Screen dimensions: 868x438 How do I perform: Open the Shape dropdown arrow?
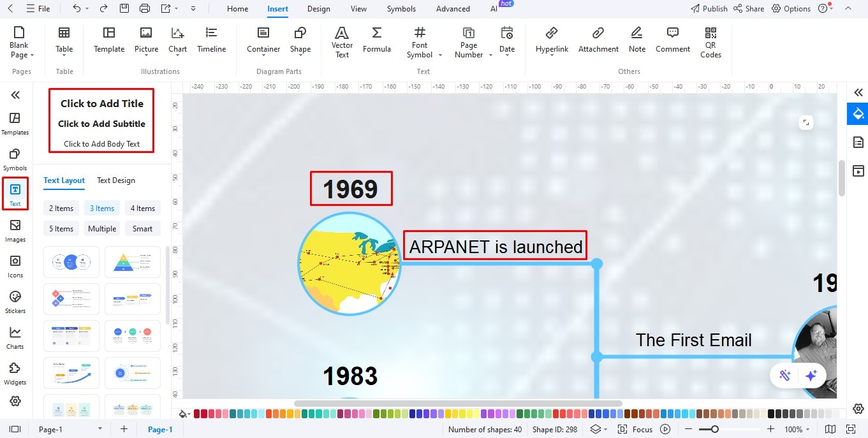(300, 55)
